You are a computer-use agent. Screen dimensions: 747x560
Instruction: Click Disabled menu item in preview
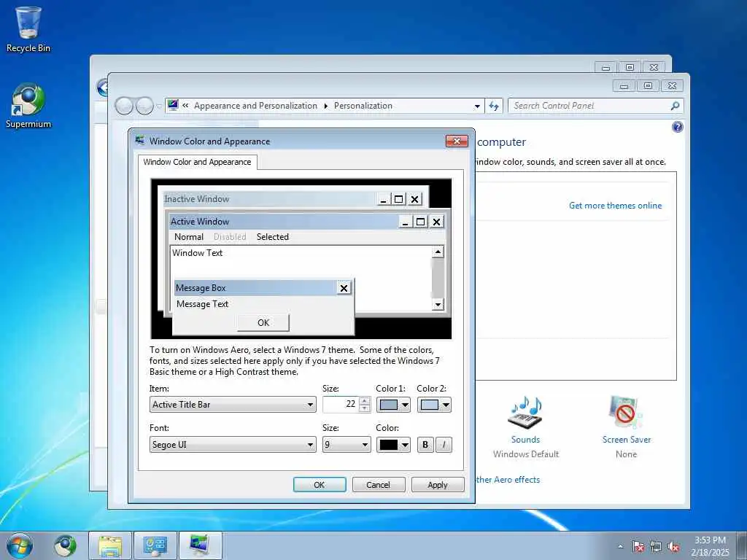pyautogui.click(x=230, y=237)
